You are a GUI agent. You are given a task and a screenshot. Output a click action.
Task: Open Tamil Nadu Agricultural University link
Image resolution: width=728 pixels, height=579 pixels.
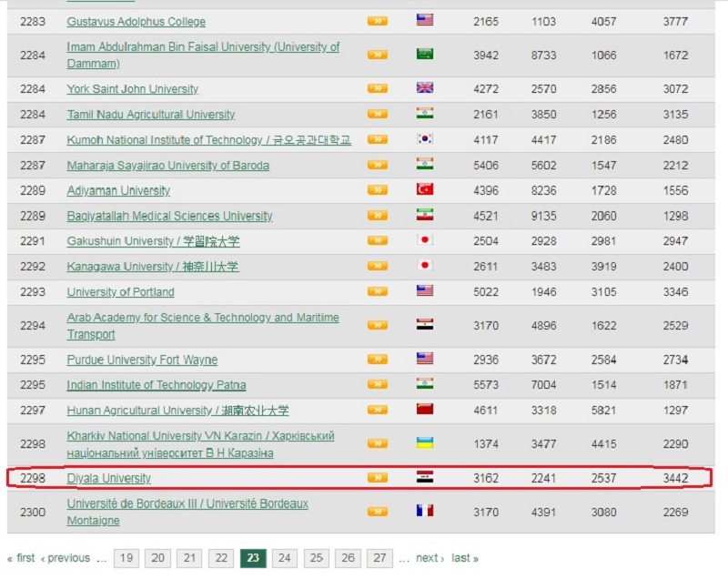[x=151, y=115]
